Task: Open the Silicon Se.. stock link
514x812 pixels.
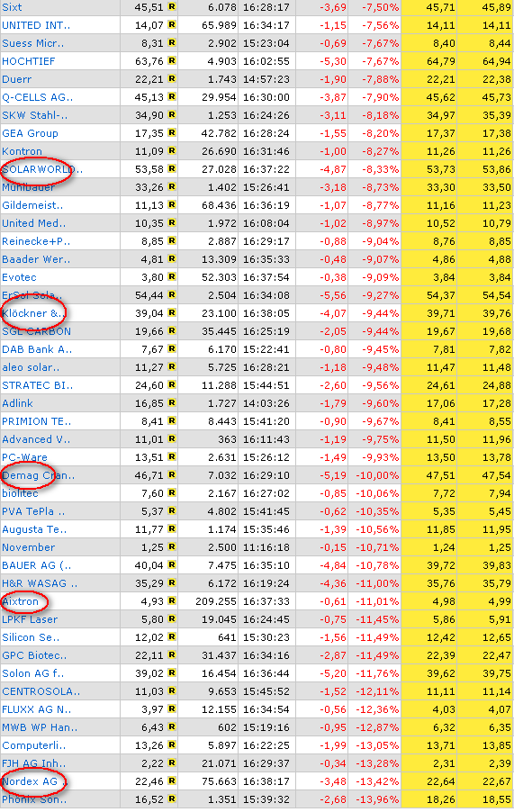Action: [32, 637]
